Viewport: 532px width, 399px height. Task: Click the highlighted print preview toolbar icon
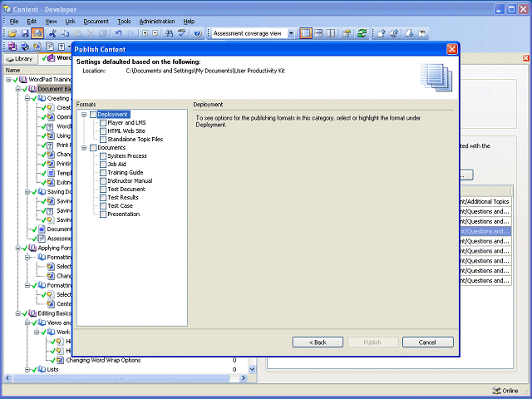click(x=37, y=33)
